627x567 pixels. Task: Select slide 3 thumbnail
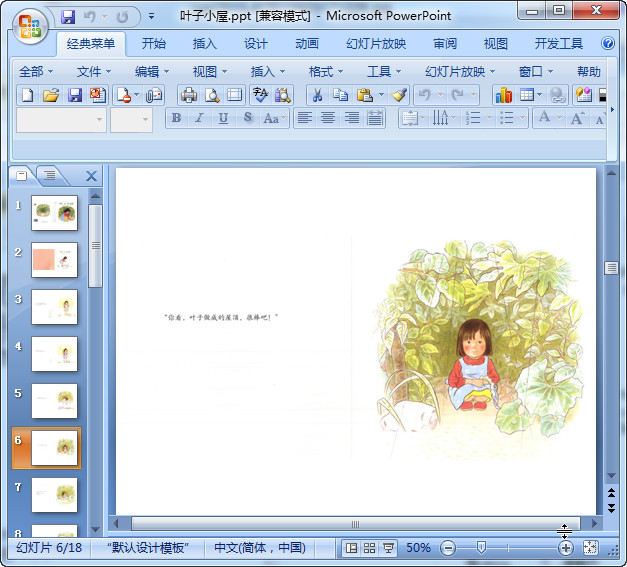[x=54, y=307]
